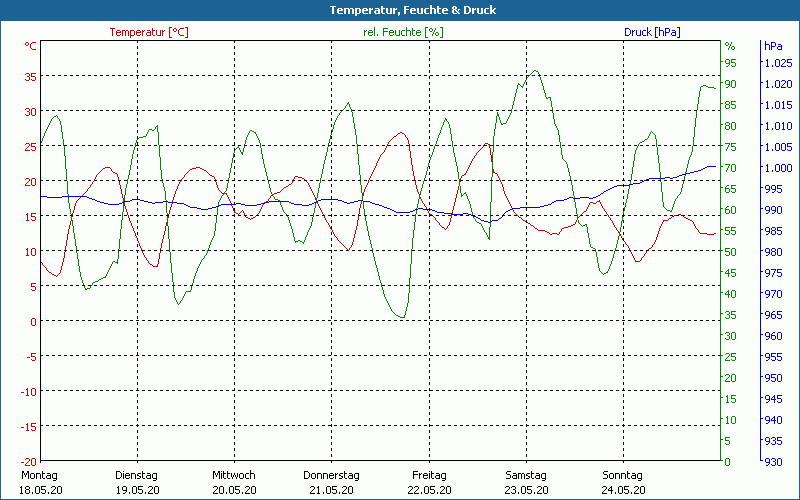The width and height of the screenshot is (800, 500).
Task: Click the chart title 'Temperatur, Feuchte & Druck'
Action: (x=399, y=10)
